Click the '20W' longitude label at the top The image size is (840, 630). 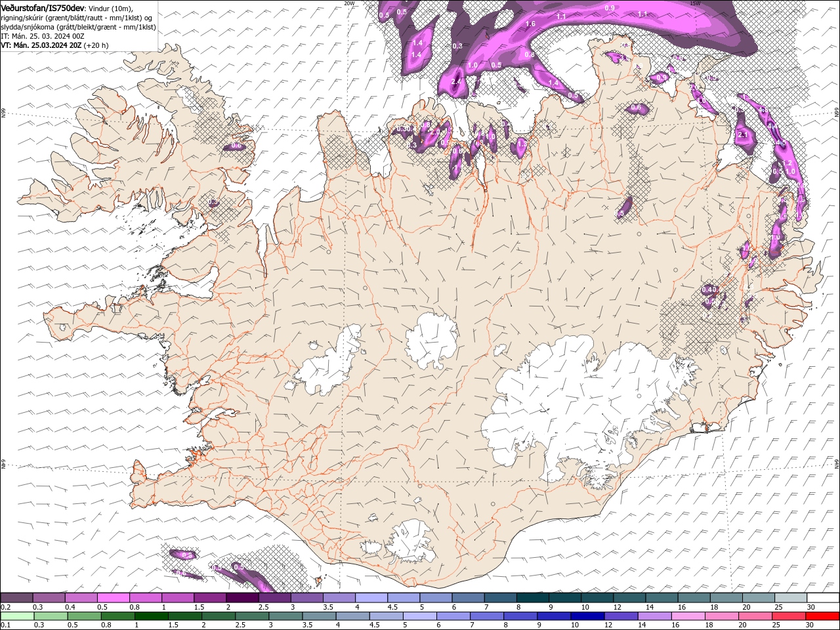349,3
